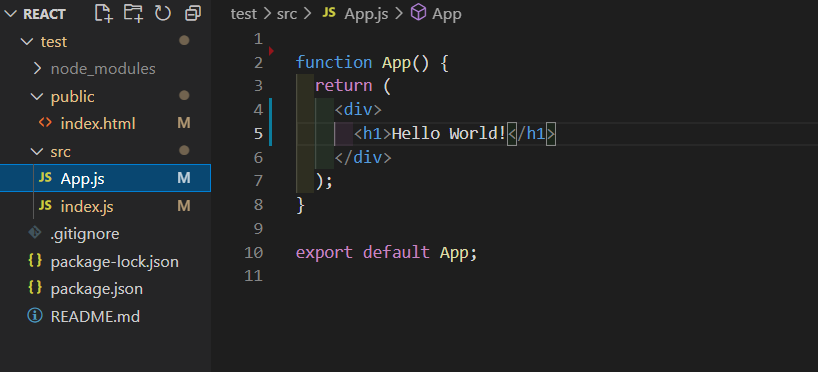Refresh the explorer with the refresh icon
Screen dimensions: 818x372
(163, 14)
